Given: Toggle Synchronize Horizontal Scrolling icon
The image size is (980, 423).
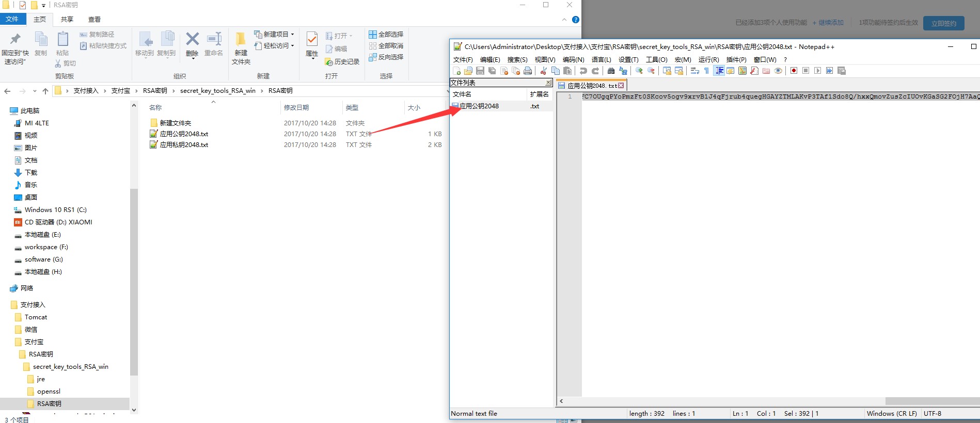Looking at the screenshot, I should [679, 71].
